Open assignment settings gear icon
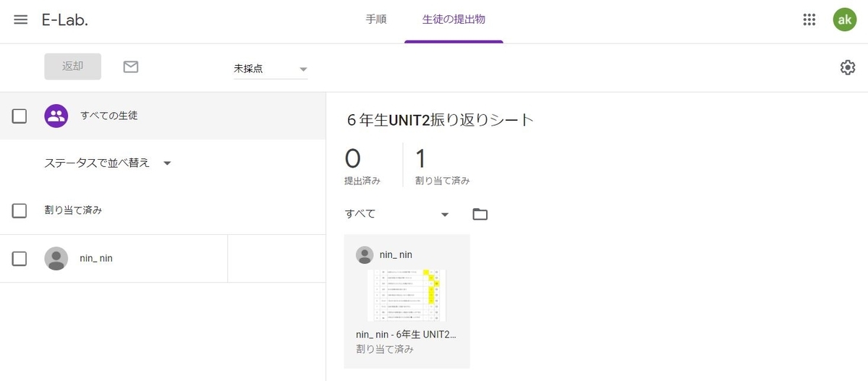The width and height of the screenshot is (868, 381). pyautogui.click(x=848, y=67)
